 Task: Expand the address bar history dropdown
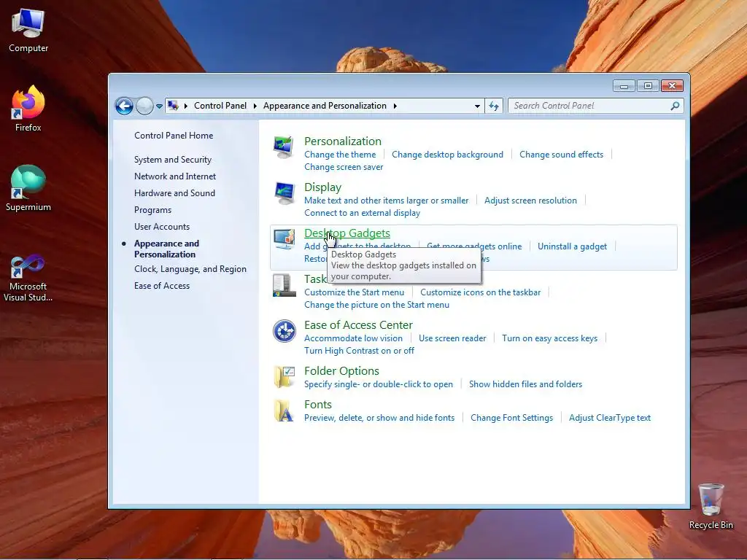[477, 106]
